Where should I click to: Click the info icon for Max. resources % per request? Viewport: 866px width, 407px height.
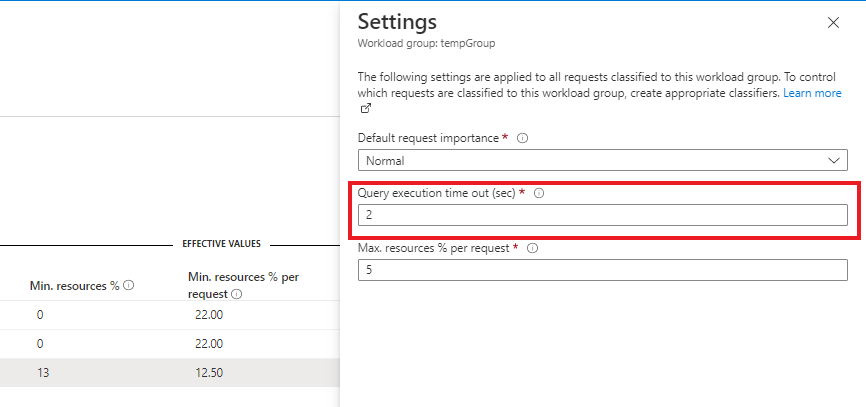point(532,248)
